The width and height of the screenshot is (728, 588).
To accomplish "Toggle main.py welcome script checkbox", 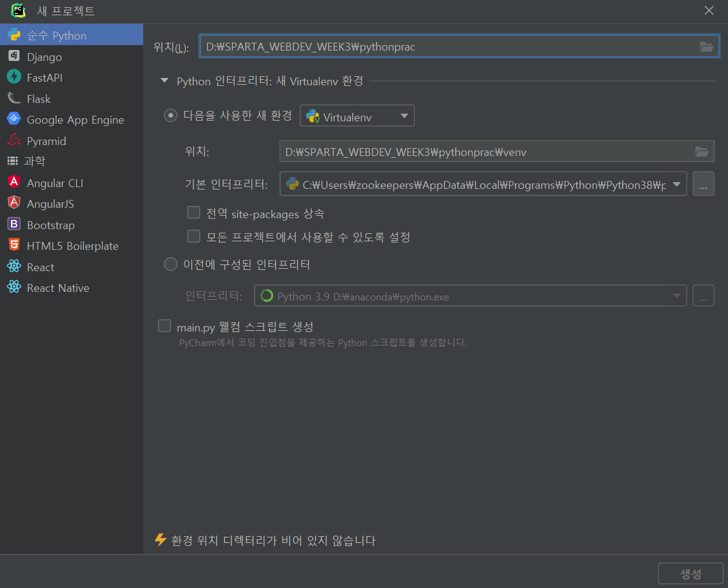I will [164, 326].
